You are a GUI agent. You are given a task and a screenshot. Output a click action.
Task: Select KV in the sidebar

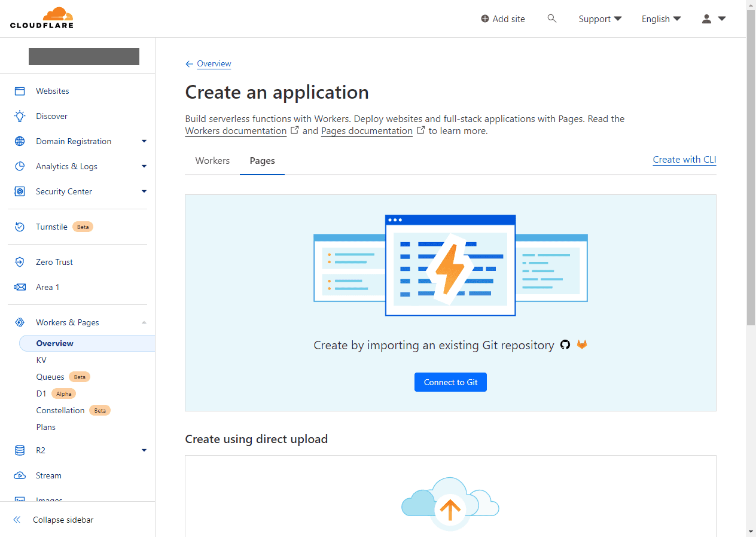[41, 360]
